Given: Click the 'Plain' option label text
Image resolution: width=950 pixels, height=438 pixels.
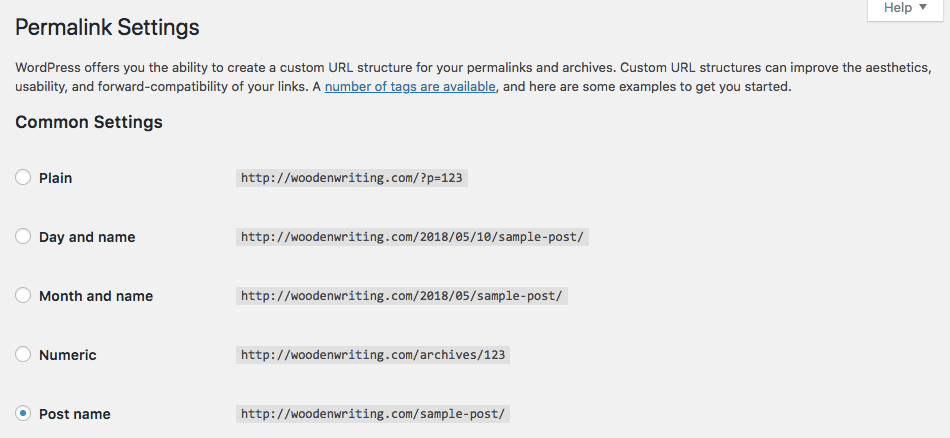Looking at the screenshot, I should 56,178.
